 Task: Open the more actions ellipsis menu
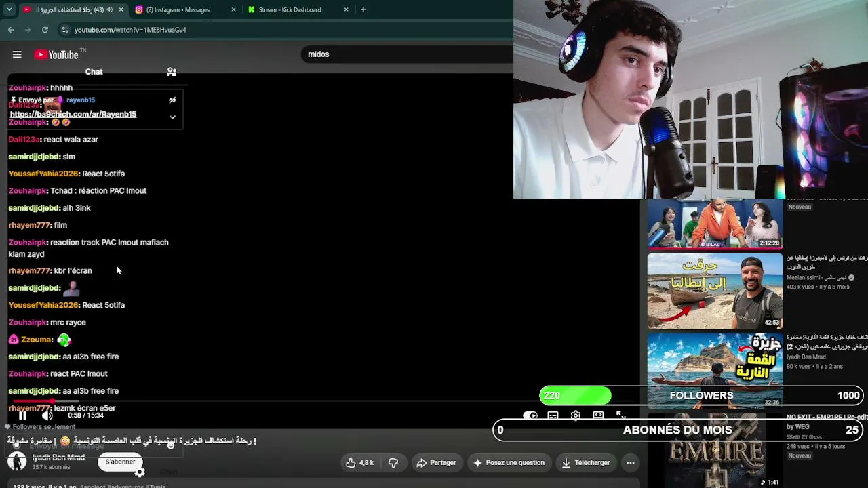630,463
